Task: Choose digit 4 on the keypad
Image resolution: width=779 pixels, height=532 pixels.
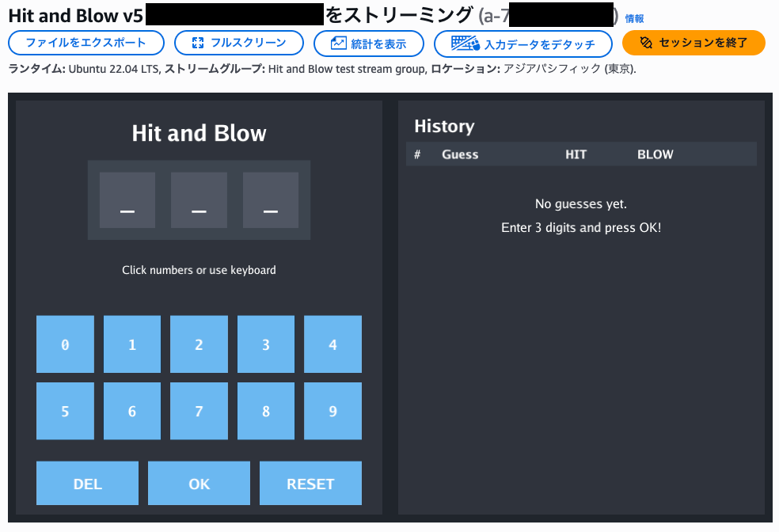Action: tap(332, 344)
